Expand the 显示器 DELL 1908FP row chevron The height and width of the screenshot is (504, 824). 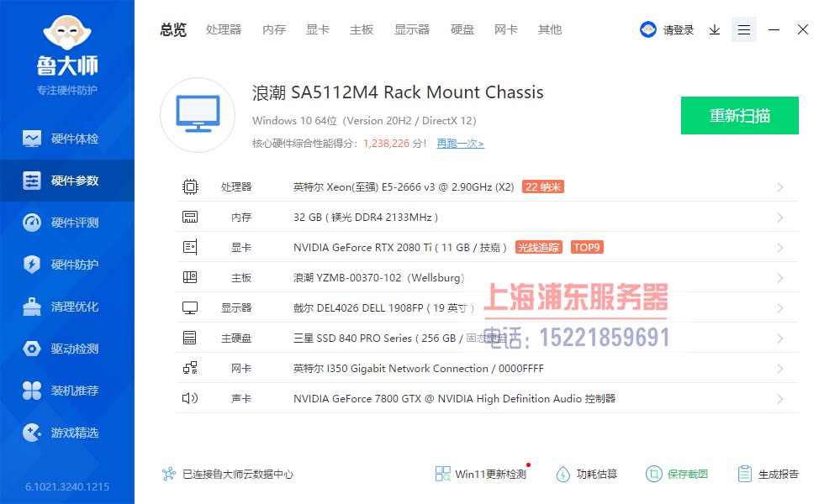(x=780, y=308)
